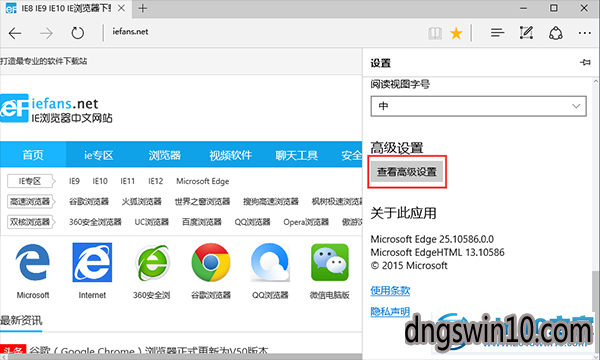The width and height of the screenshot is (600, 360).
Task: Open the IE11 link
Action: click(127, 181)
